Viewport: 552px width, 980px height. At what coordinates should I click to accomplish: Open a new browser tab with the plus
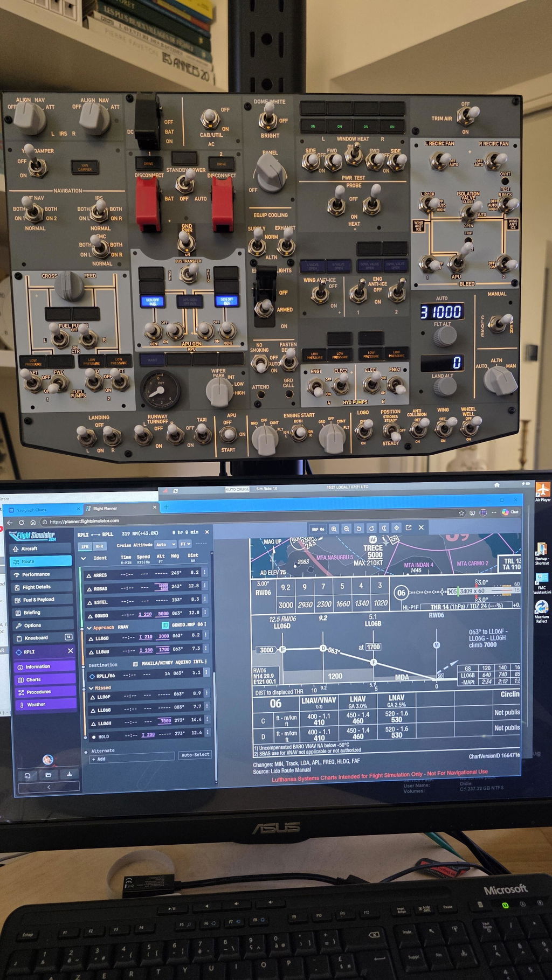point(166,507)
